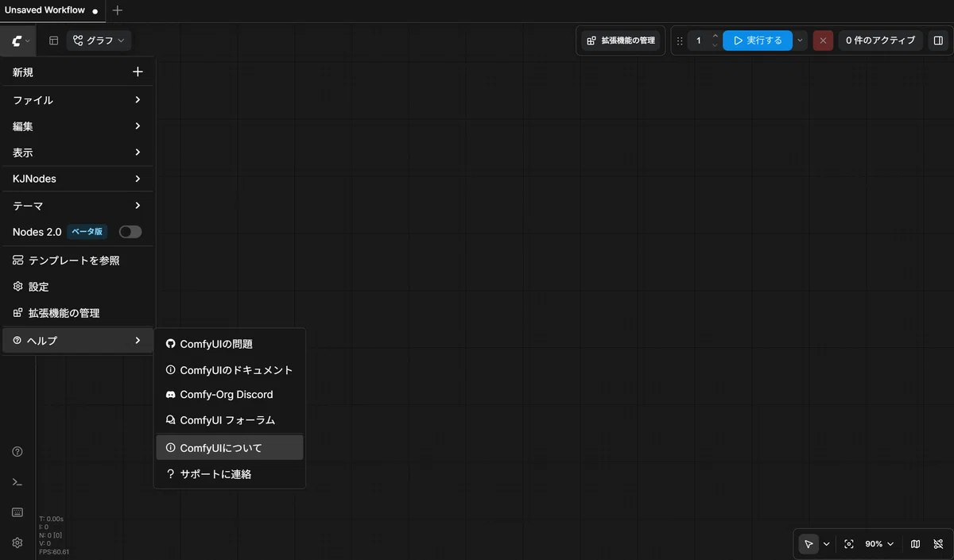Open Comfy-Org Discord link

coord(230,395)
